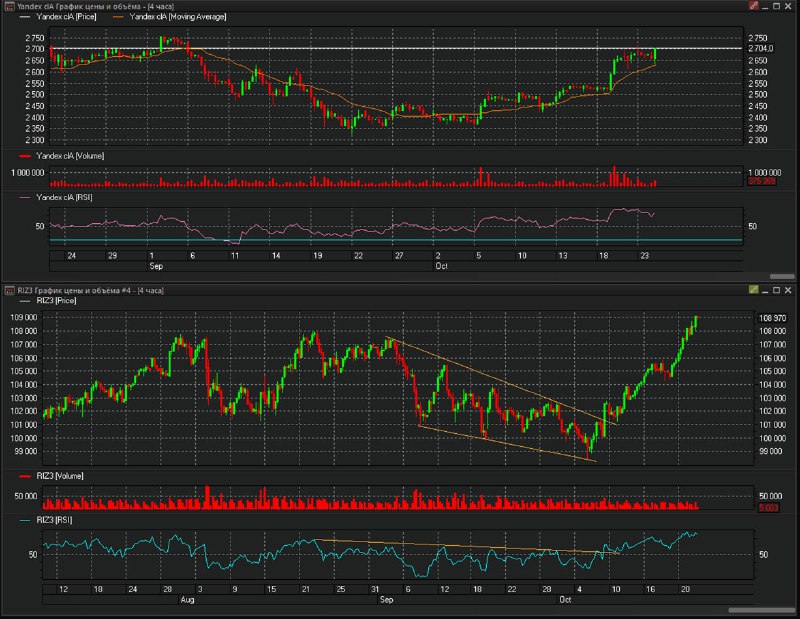This screenshot has width=800, height=619.
Task: Select the lower orange trend line on RIZ3 chart
Action: (x=507, y=443)
